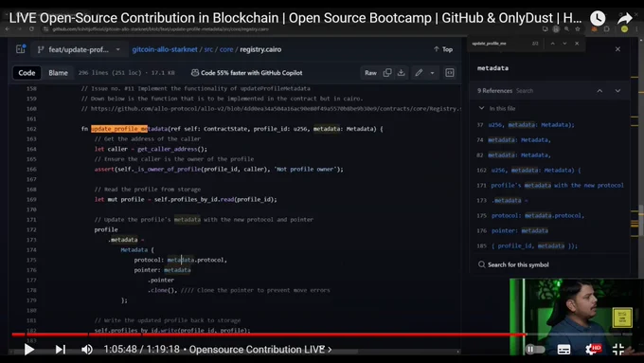The width and height of the screenshot is (644, 363).
Task: Switch to the Blame tab
Action: 59,73
